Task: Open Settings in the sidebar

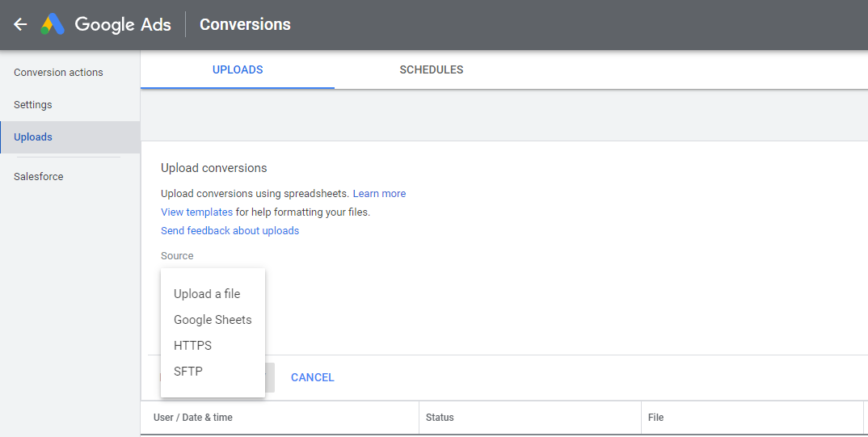Action: pos(70,104)
